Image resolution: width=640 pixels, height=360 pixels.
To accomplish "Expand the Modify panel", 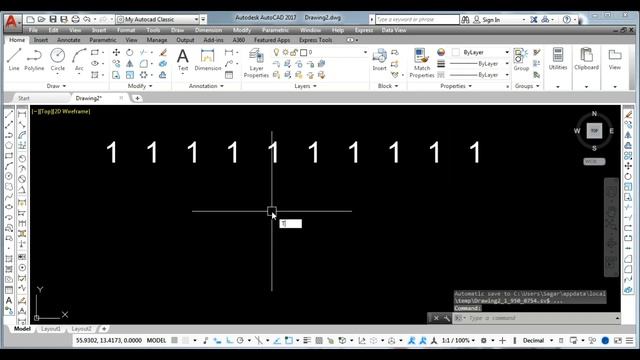I will click(x=140, y=86).
